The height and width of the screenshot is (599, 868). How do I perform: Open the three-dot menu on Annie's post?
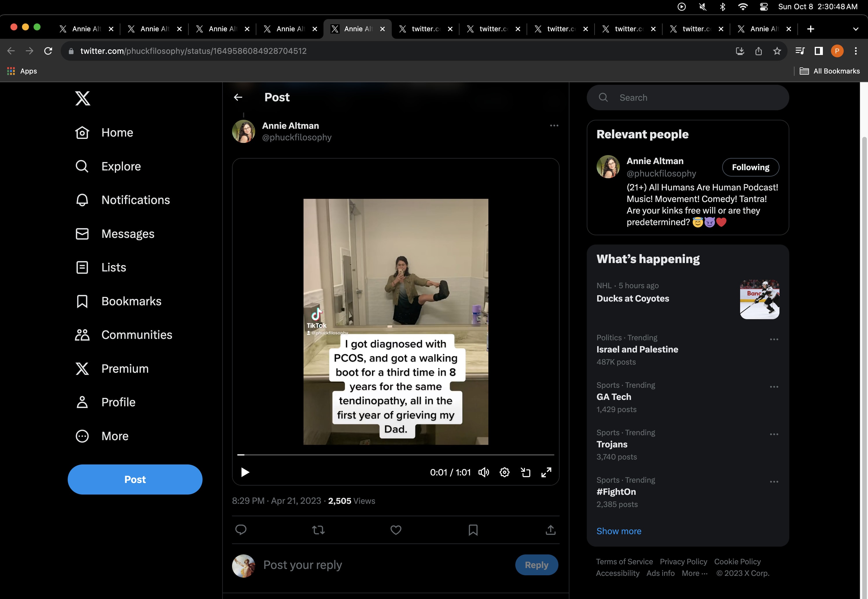(554, 126)
